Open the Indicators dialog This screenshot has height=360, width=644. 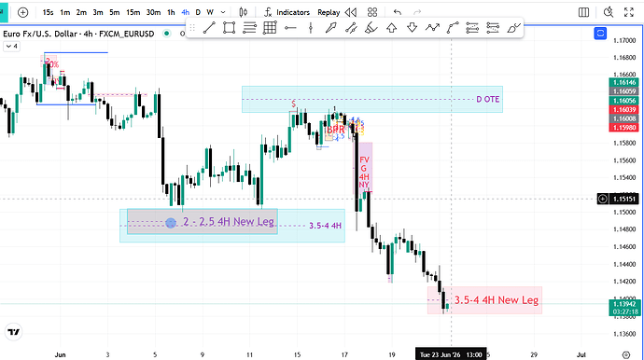(287, 12)
